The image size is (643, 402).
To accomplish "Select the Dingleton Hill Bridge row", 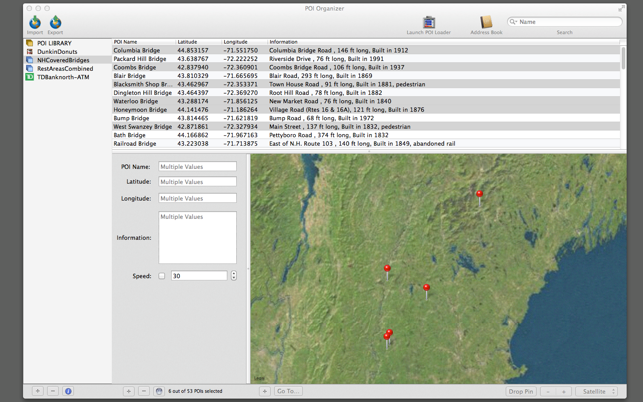I will pos(366,93).
